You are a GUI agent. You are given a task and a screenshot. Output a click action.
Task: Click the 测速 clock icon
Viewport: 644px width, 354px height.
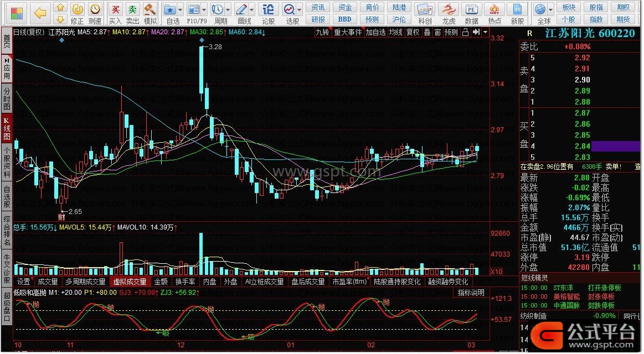coord(95,9)
